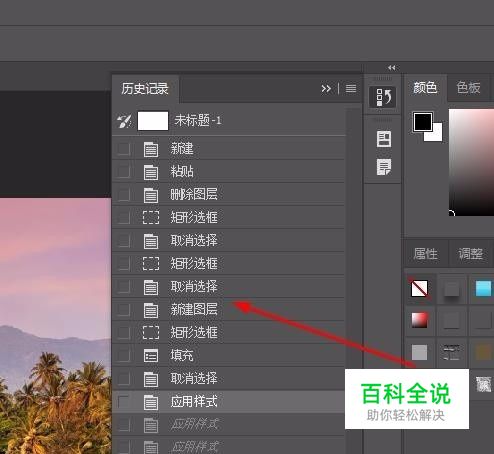Apply the cyan blue style swatch
The height and width of the screenshot is (454, 494).
click(x=483, y=288)
